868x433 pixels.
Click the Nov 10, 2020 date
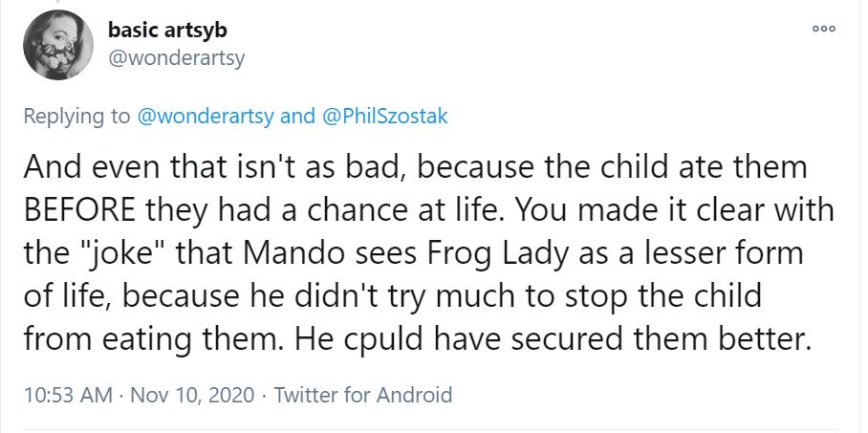(191, 395)
